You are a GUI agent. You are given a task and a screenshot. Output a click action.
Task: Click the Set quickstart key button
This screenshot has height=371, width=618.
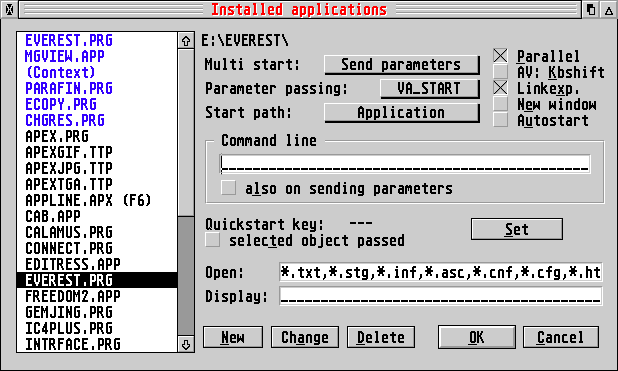(517, 229)
